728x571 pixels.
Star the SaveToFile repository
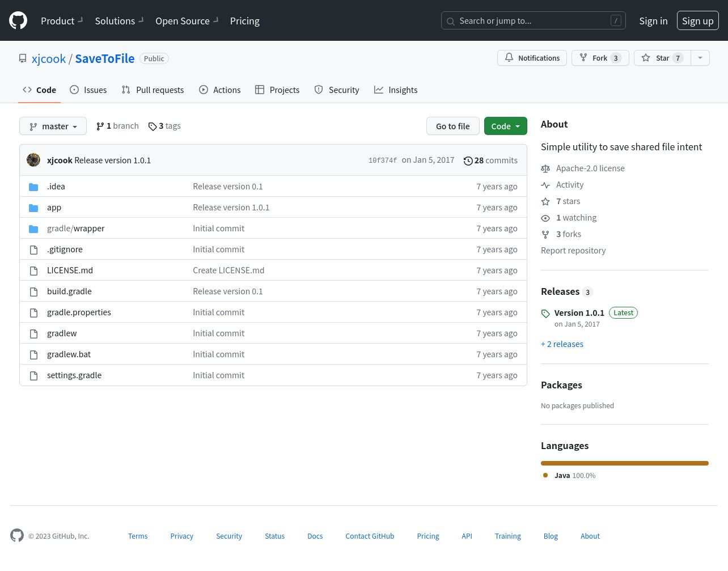click(662, 58)
